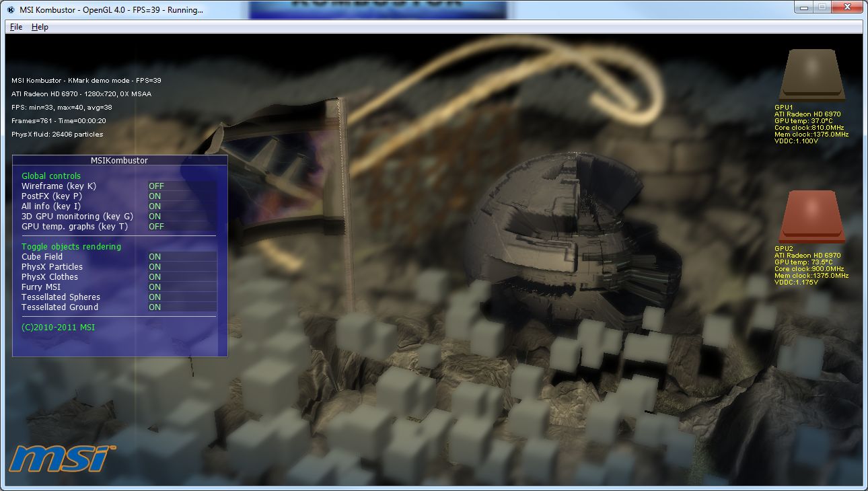868x491 pixels.
Task: Open the File menu
Action: tap(16, 27)
